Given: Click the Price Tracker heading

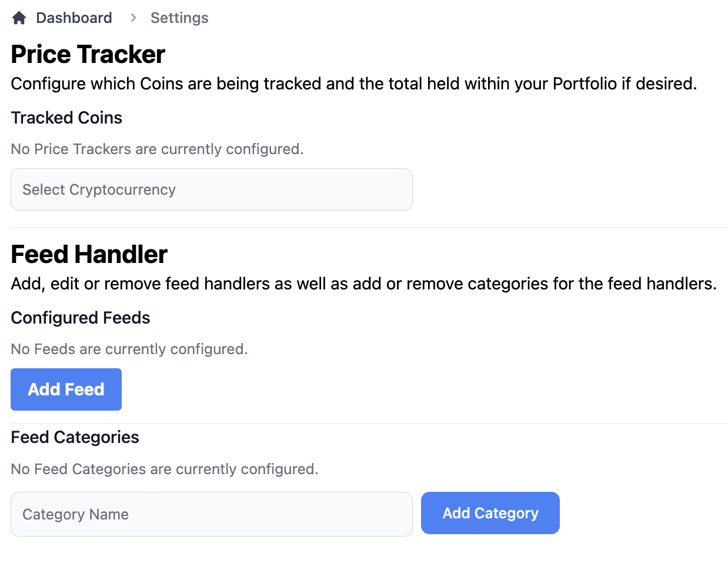Looking at the screenshot, I should (x=88, y=54).
